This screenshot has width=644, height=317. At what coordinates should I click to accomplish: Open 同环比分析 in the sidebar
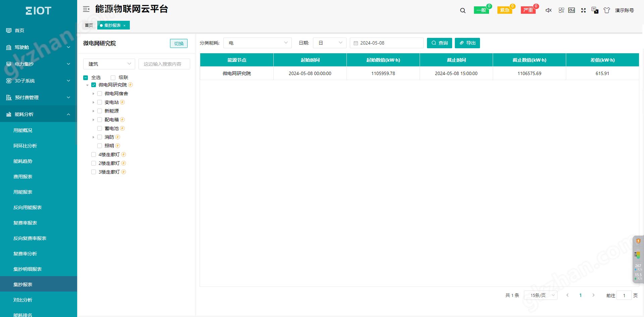coord(25,146)
